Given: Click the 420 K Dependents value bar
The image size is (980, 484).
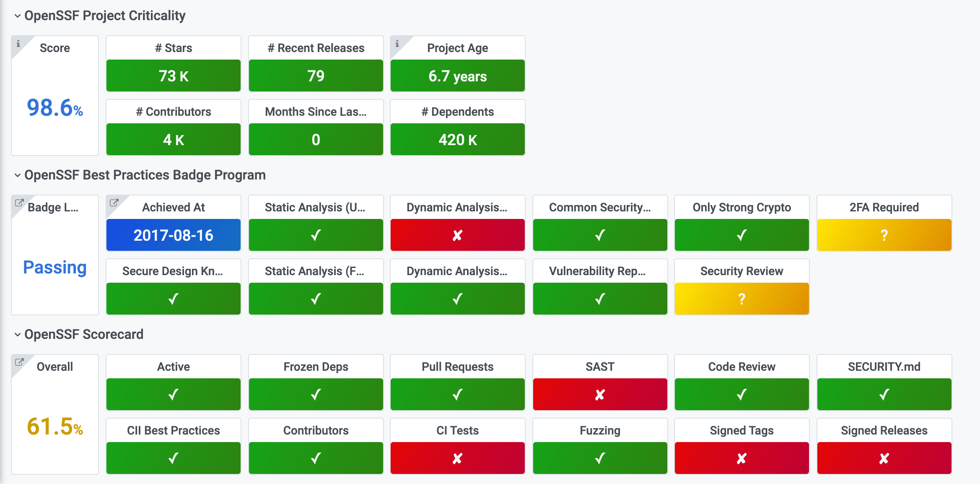Looking at the screenshot, I should click(457, 140).
